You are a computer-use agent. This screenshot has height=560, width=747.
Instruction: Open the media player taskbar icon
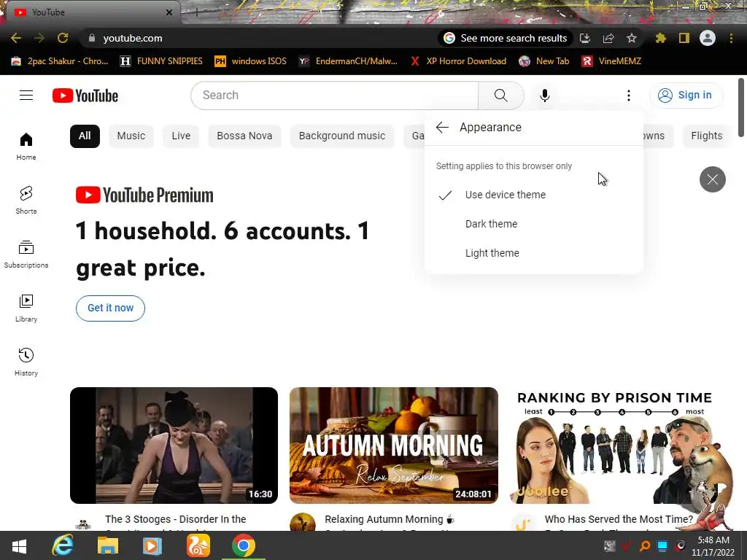coord(152,545)
